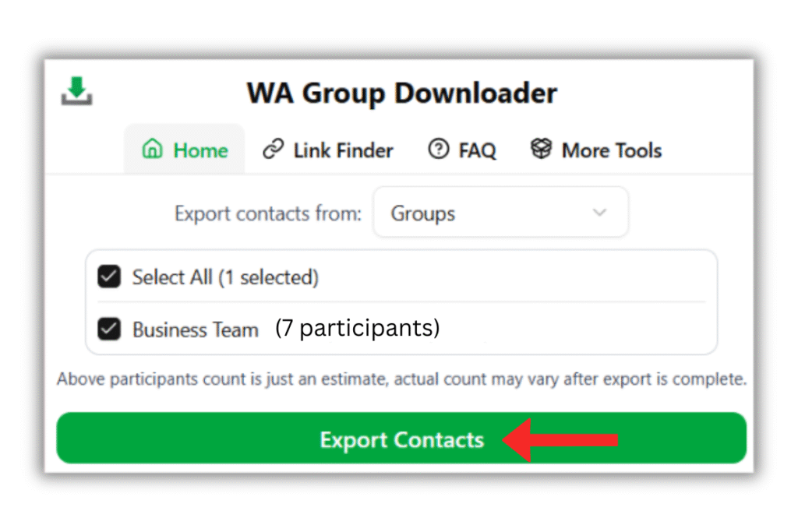Click the package icon beside More Tools
Screen dimensions: 798x532
click(541, 149)
